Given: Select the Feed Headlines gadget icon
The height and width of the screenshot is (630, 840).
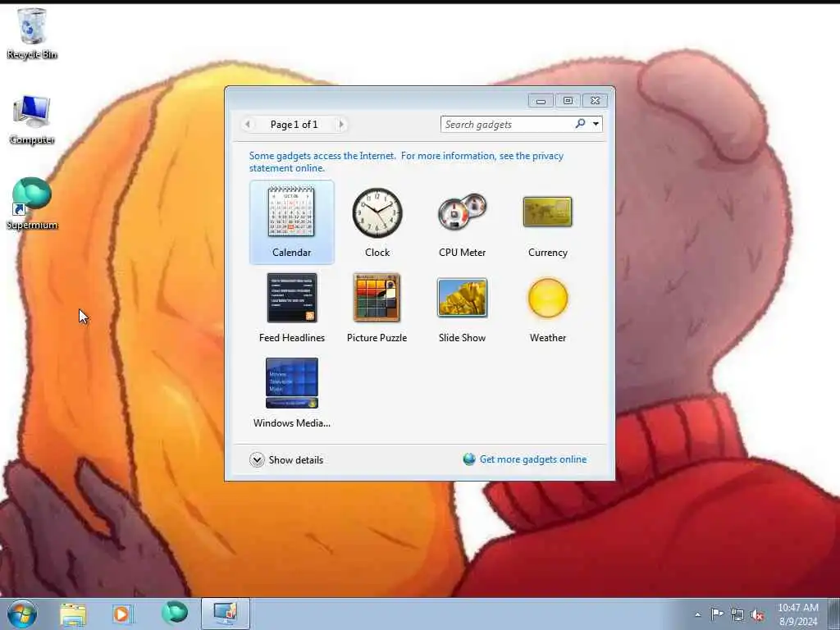Looking at the screenshot, I should click(x=292, y=298).
